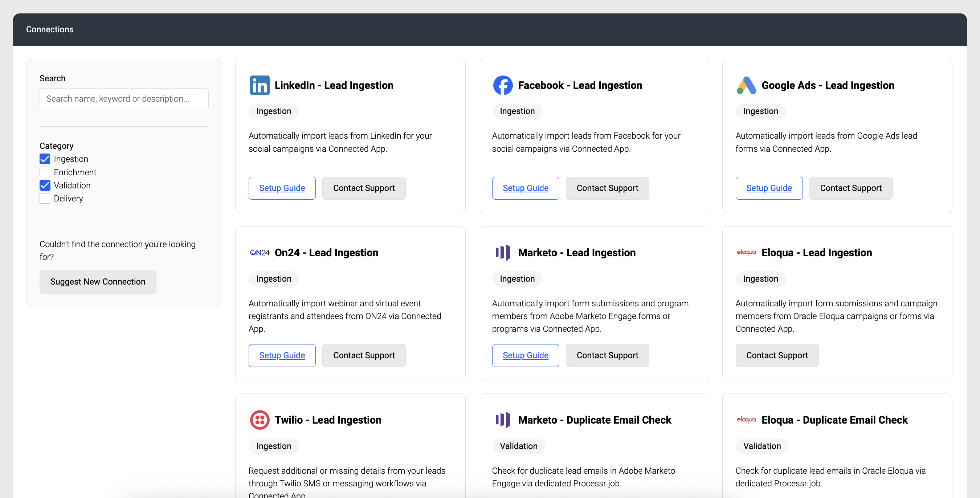Screen dimensions: 980x498
Task: Click Ingestion tag on On24 card
Action: tap(274, 279)
